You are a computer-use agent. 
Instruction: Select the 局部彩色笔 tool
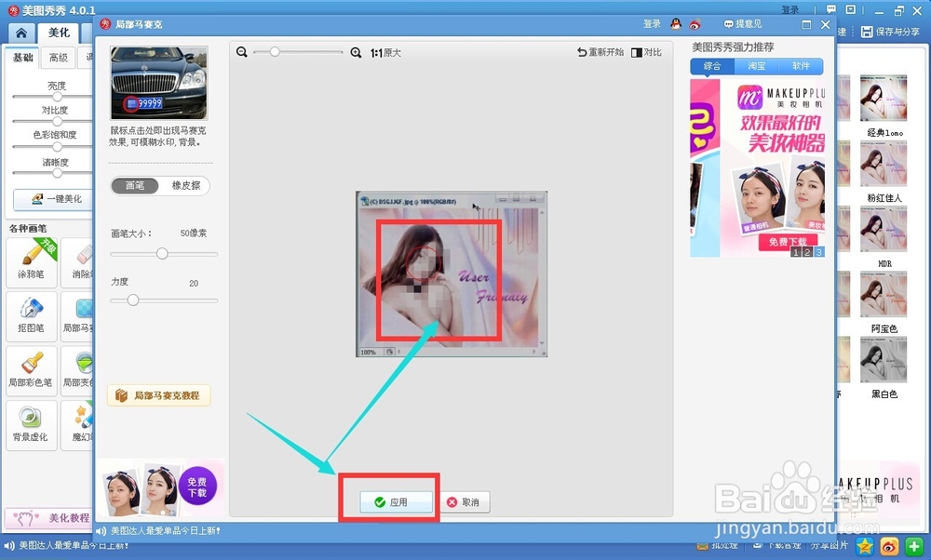(32, 370)
